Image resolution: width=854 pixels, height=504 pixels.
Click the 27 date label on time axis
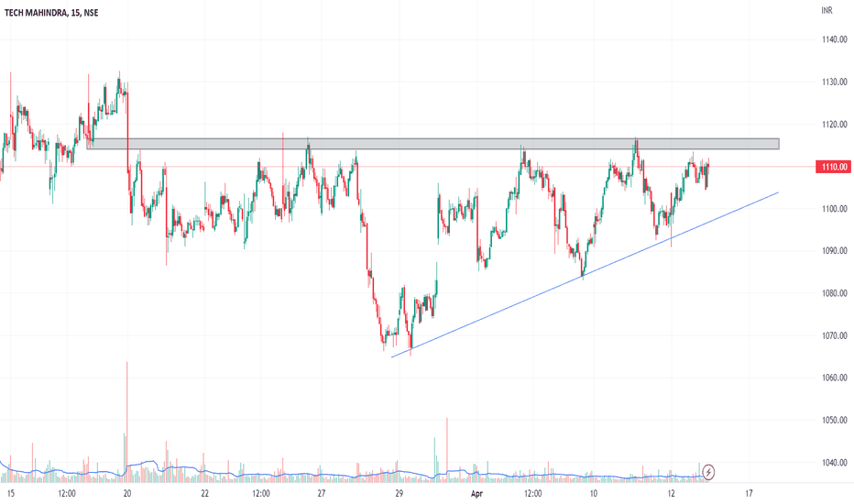pyautogui.click(x=322, y=494)
